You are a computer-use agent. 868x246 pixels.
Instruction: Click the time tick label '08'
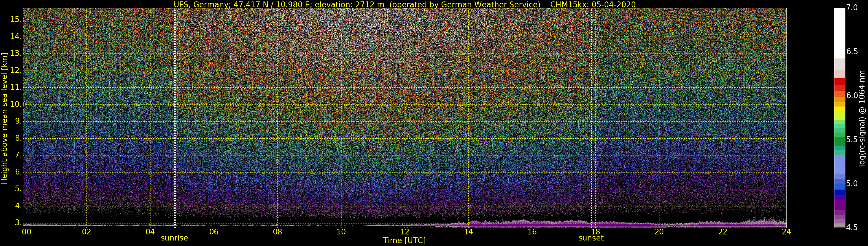tap(277, 232)
